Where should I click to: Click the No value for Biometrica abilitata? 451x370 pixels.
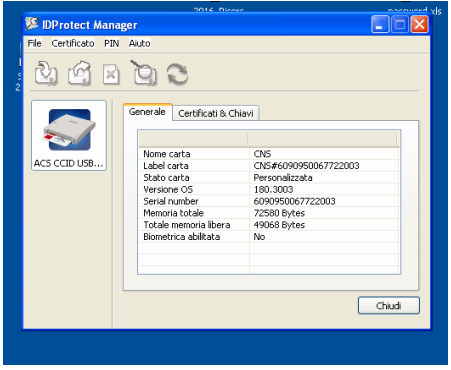(x=259, y=237)
